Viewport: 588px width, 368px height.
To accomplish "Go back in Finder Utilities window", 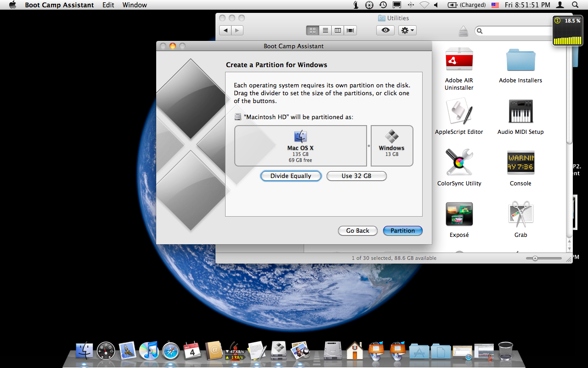I will 225,30.
